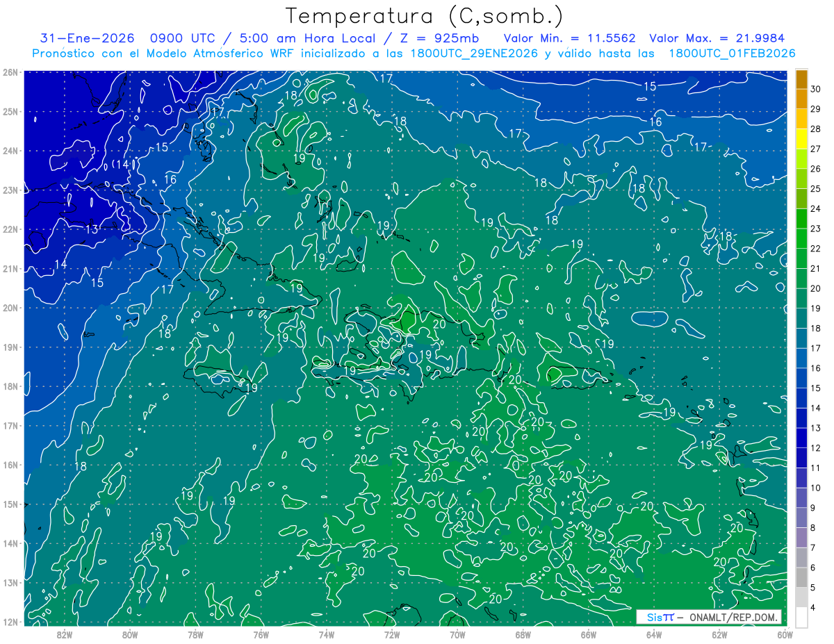
Task: Click the '25N' latitude label
Action: 10,112
